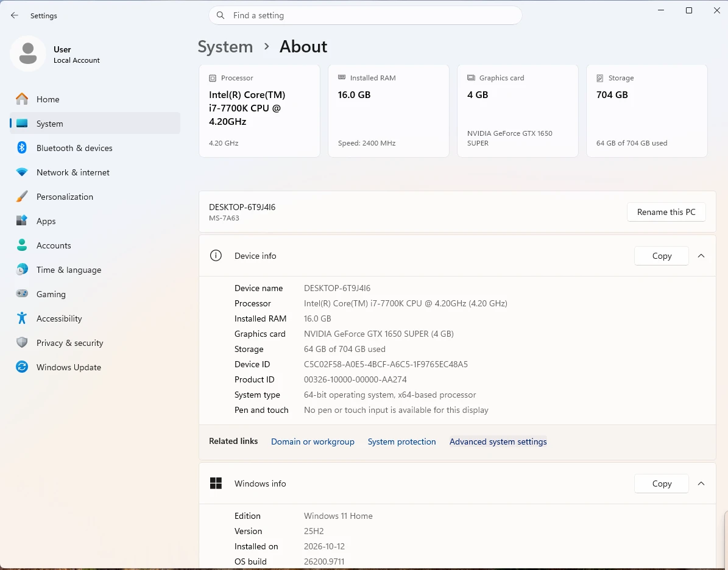This screenshot has height=570, width=728.
Task: Click the Windows logo beside Windows info
Action: coord(216,483)
